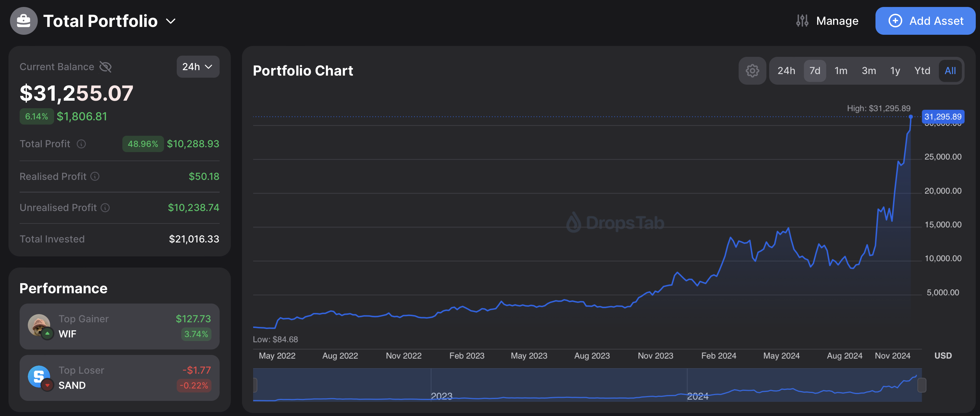This screenshot has height=416, width=980.
Task: Click Total Profit info icon
Action: [81, 144]
